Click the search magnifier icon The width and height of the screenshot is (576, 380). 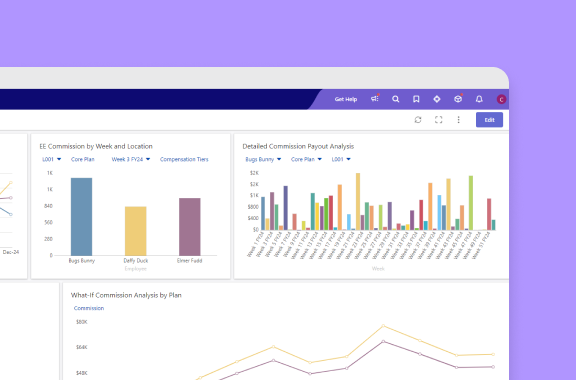[x=395, y=99]
